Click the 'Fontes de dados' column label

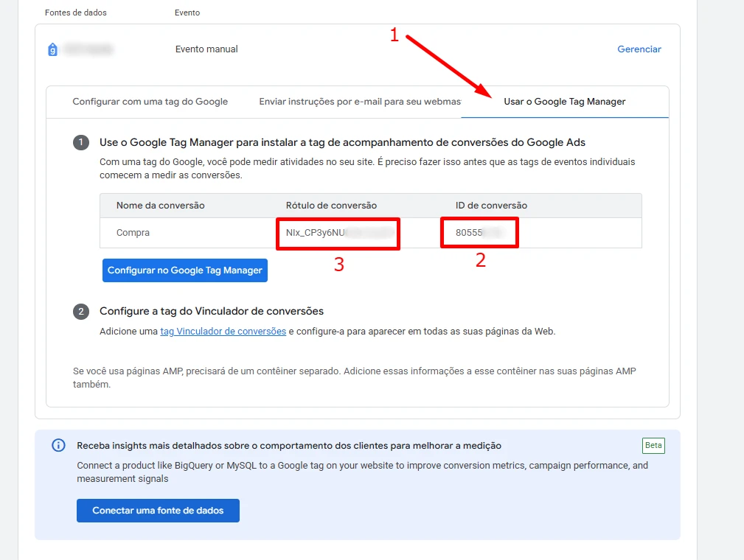[x=75, y=13]
